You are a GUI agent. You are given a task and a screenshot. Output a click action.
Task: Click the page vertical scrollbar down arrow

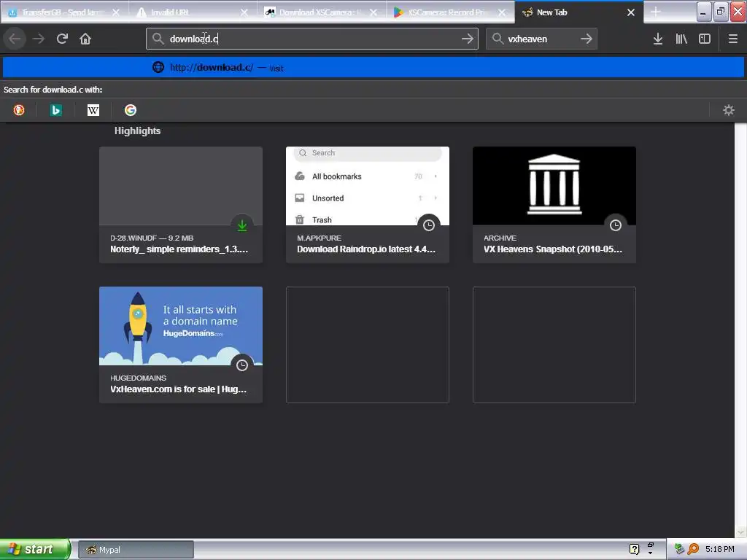pos(740,532)
